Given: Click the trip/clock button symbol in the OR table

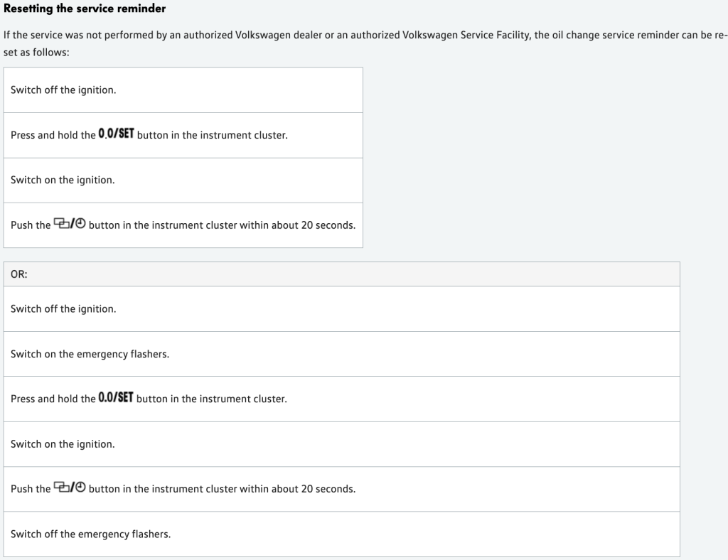Looking at the screenshot, I should pyautogui.click(x=70, y=488).
